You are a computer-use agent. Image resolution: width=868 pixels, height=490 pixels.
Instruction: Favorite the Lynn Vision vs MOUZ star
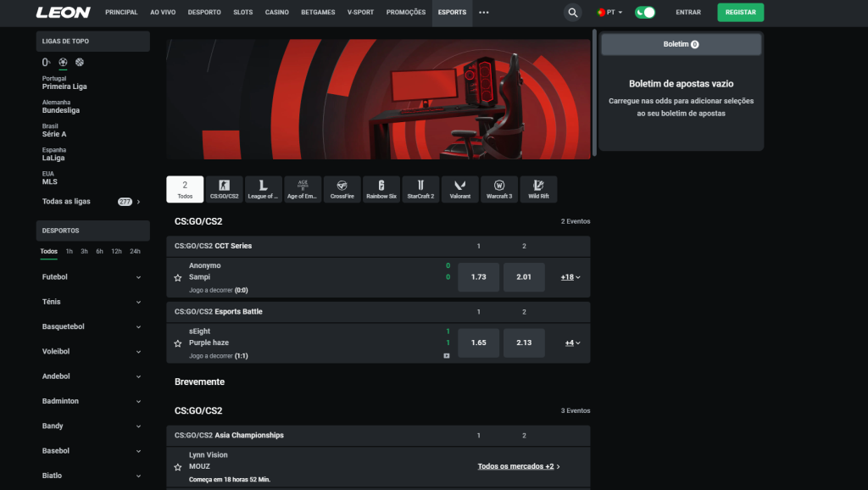[178, 467]
